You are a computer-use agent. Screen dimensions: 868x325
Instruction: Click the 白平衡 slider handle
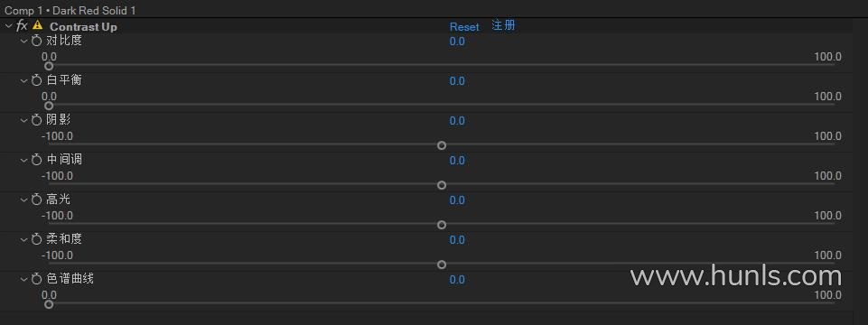pos(49,106)
